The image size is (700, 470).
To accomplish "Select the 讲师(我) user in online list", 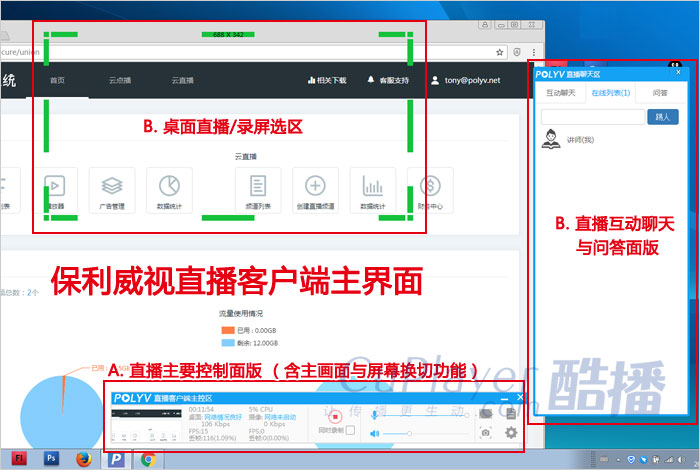I will (x=580, y=140).
